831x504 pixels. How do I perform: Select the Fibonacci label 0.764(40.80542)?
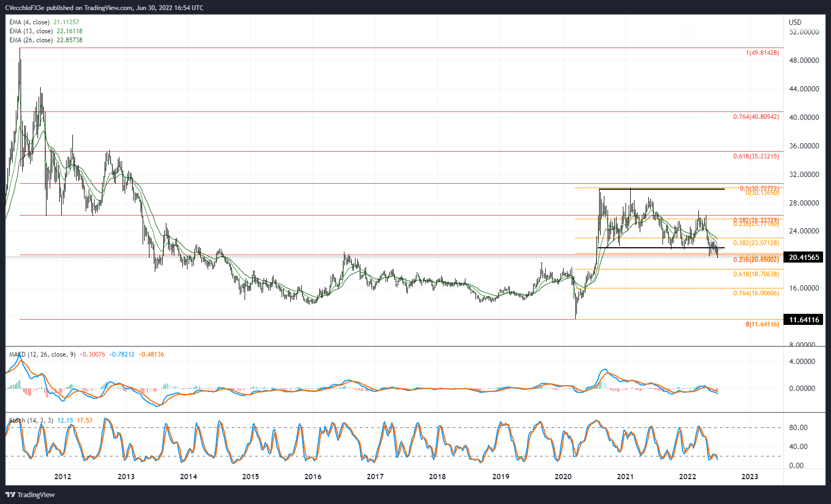pos(755,117)
